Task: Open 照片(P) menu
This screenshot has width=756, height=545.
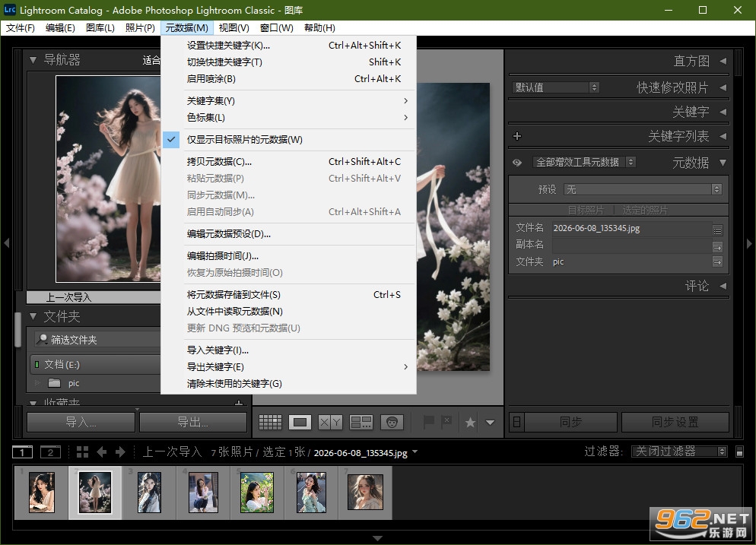Action: [x=140, y=28]
